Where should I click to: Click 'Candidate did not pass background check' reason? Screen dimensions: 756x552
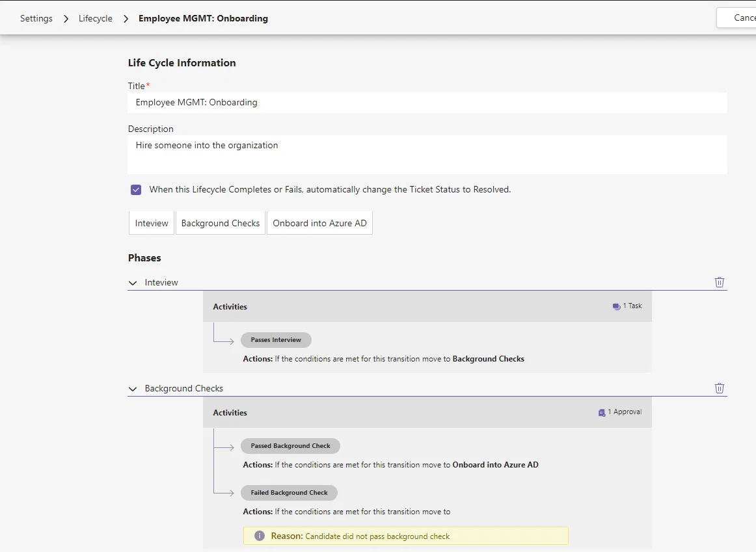[x=377, y=536]
